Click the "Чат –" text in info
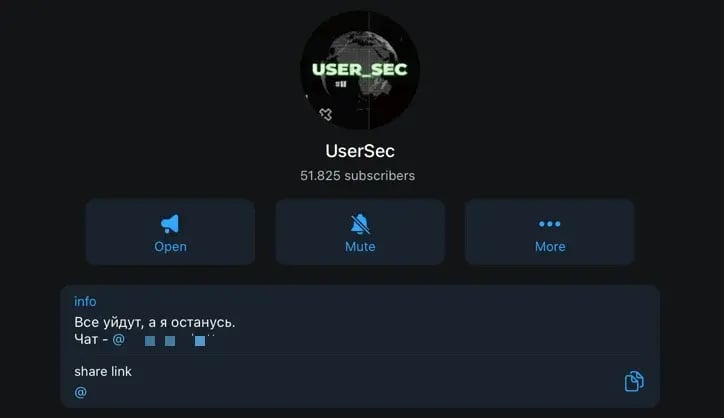 (91, 339)
